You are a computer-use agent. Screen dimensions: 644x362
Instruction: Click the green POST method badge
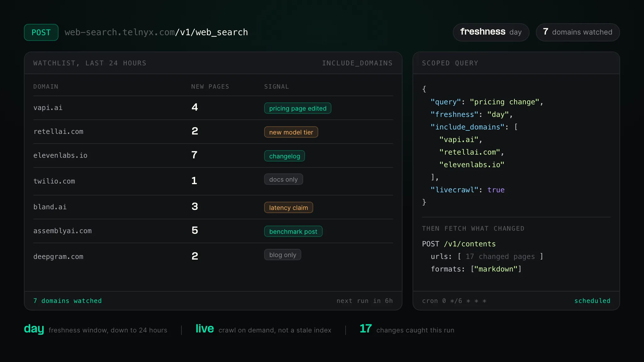pyautogui.click(x=41, y=32)
